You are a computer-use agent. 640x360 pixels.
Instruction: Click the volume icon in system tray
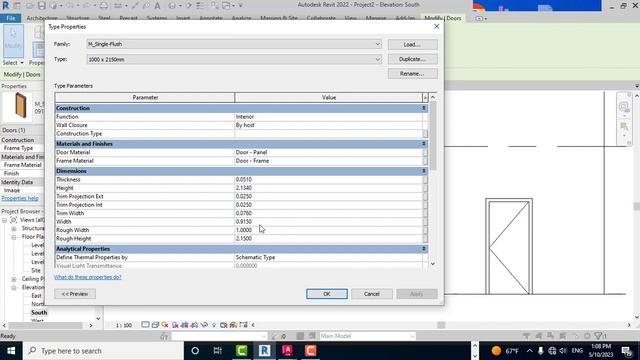563,351
